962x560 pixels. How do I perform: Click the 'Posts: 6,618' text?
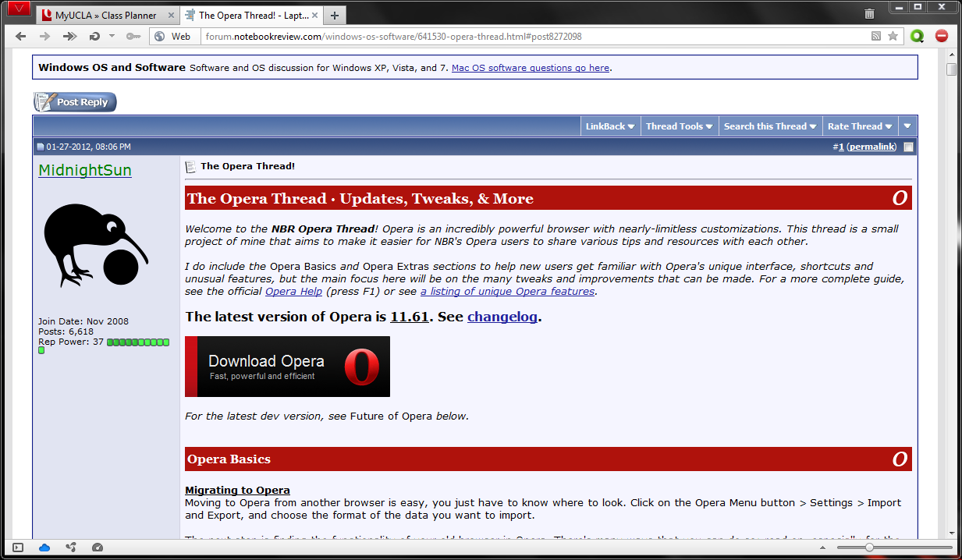click(x=66, y=331)
